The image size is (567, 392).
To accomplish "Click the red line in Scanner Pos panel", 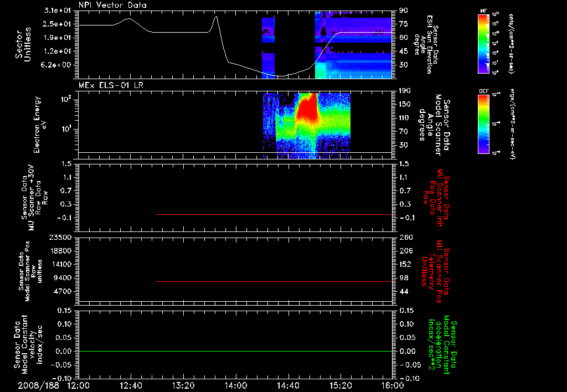I will 274,281.
